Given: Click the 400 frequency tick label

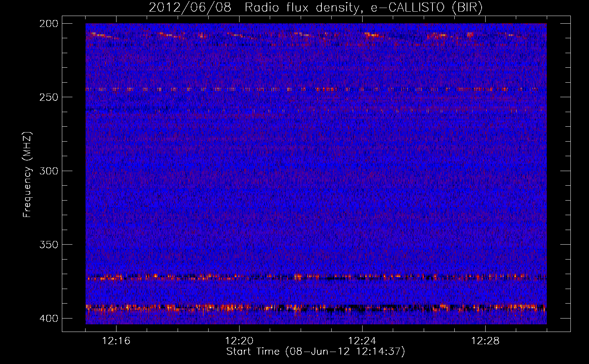Looking at the screenshot, I should coord(48,318).
